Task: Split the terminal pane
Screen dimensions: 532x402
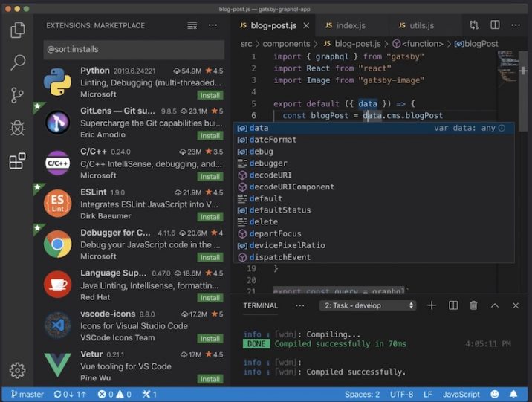Action: click(x=453, y=305)
